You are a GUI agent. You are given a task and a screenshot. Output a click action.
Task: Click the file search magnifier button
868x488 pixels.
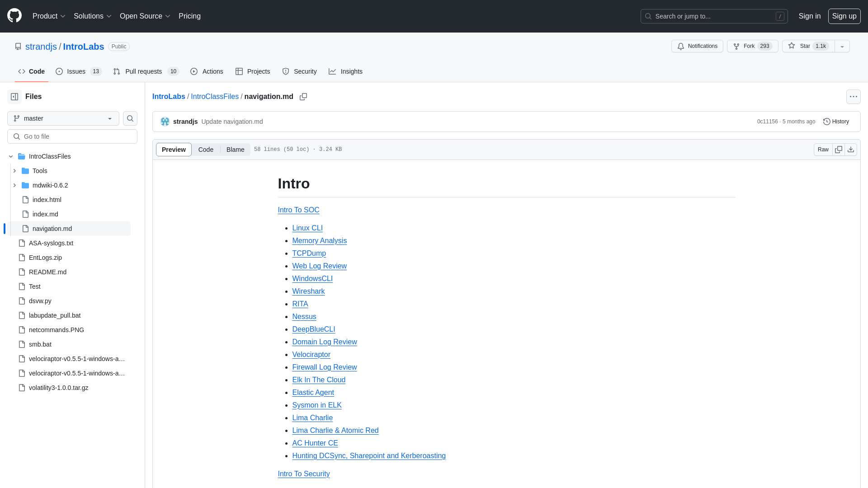coord(130,118)
